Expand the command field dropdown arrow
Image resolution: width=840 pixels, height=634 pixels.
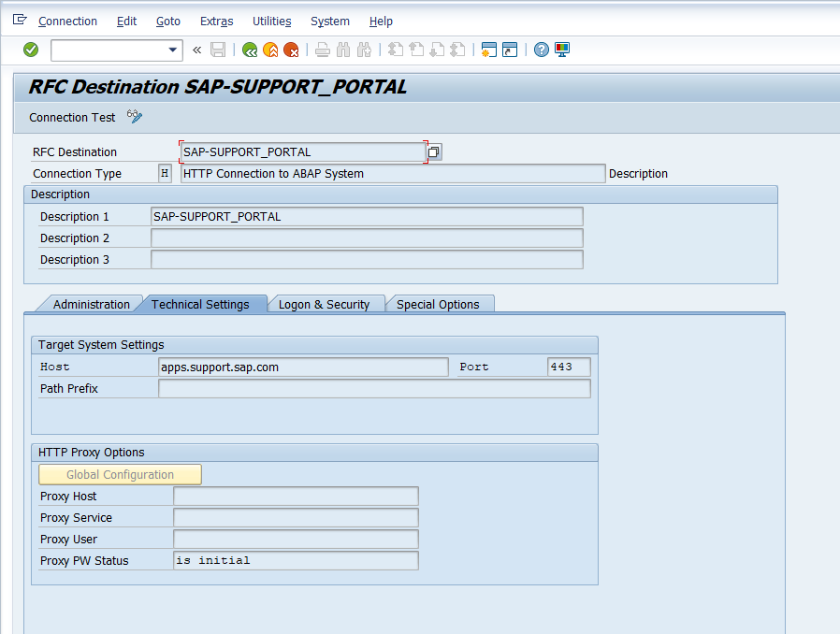173,50
